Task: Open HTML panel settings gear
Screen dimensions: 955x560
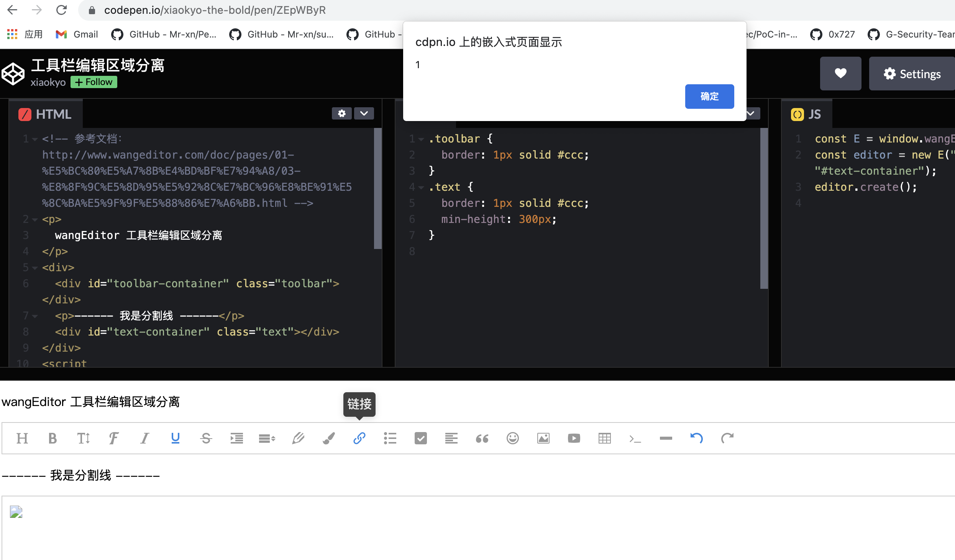Action: (x=341, y=113)
